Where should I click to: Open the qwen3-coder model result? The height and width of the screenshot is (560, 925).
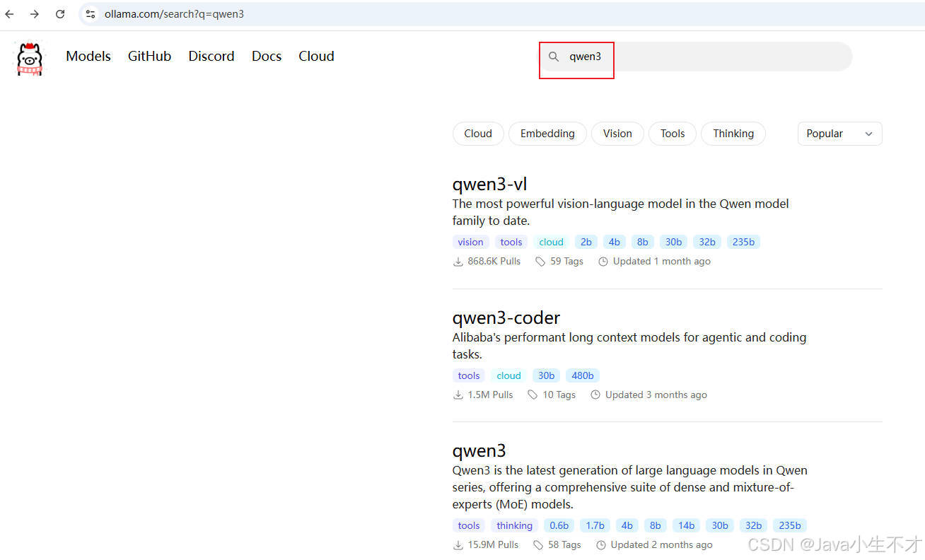pos(506,318)
